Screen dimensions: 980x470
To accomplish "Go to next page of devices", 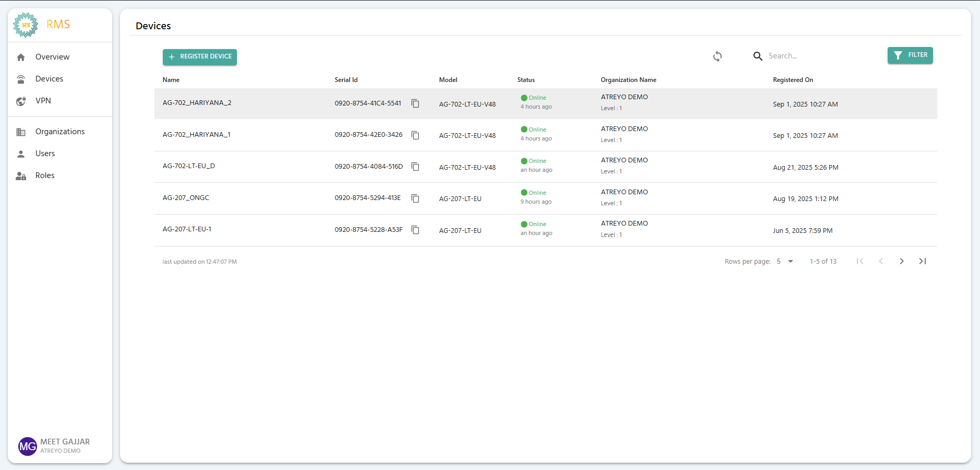I will point(901,261).
